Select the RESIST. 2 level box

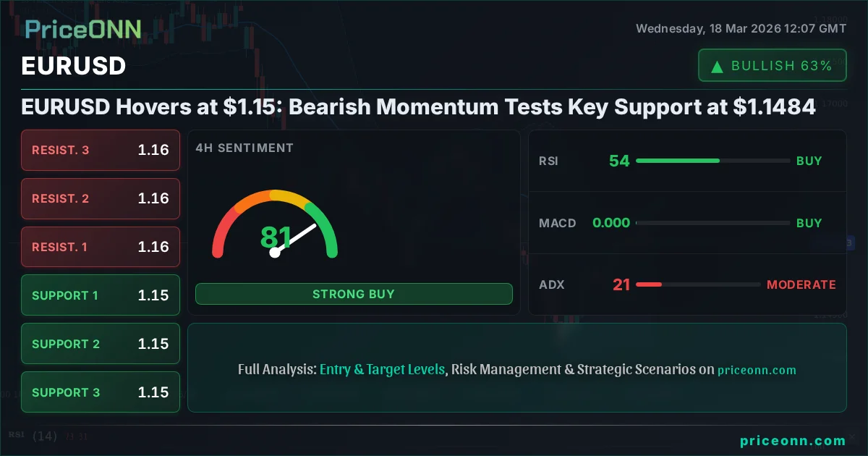[x=101, y=198]
